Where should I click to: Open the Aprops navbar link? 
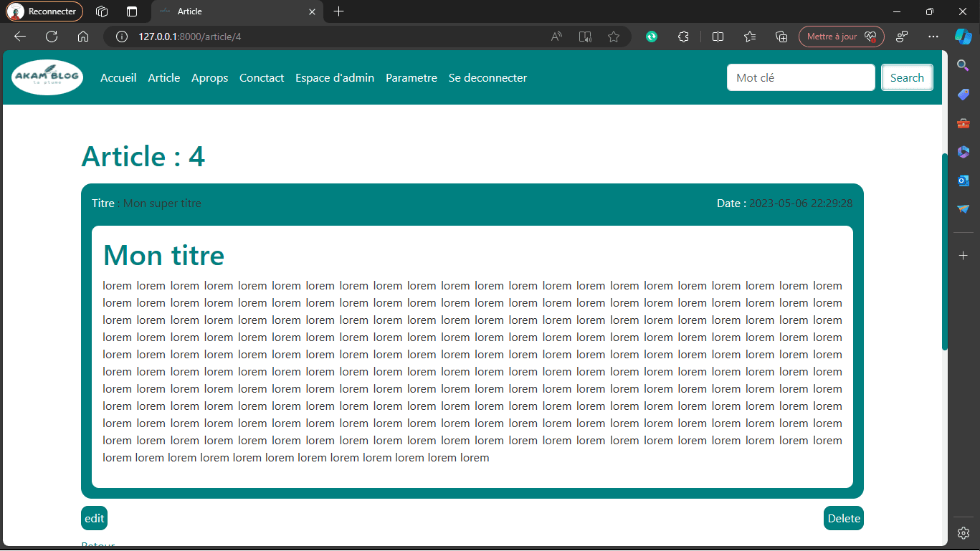[210, 78]
